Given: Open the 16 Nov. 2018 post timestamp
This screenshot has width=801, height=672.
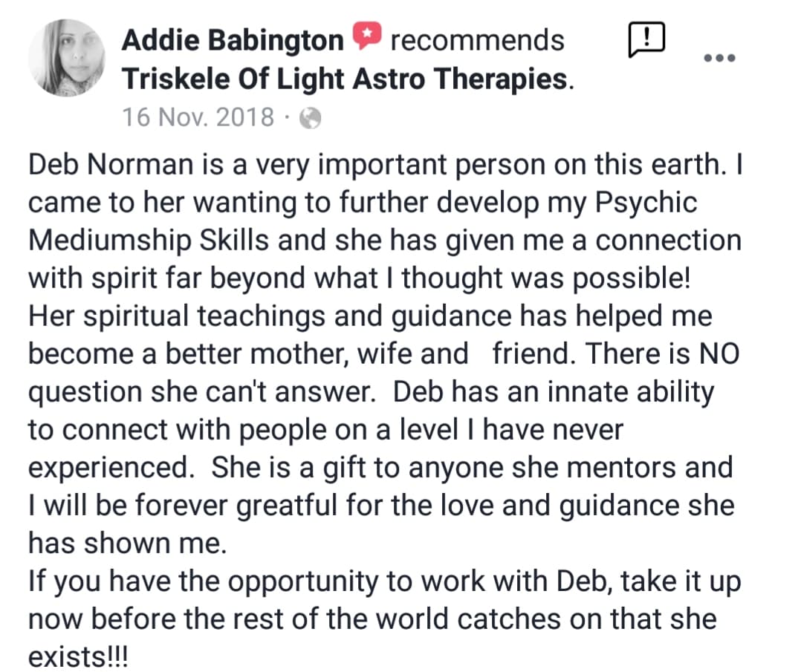Looking at the screenshot, I should [198, 117].
